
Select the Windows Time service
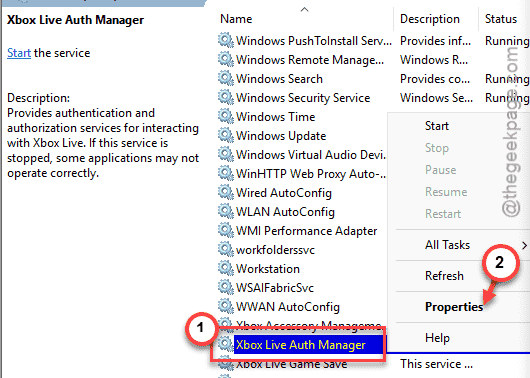pos(275,117)
